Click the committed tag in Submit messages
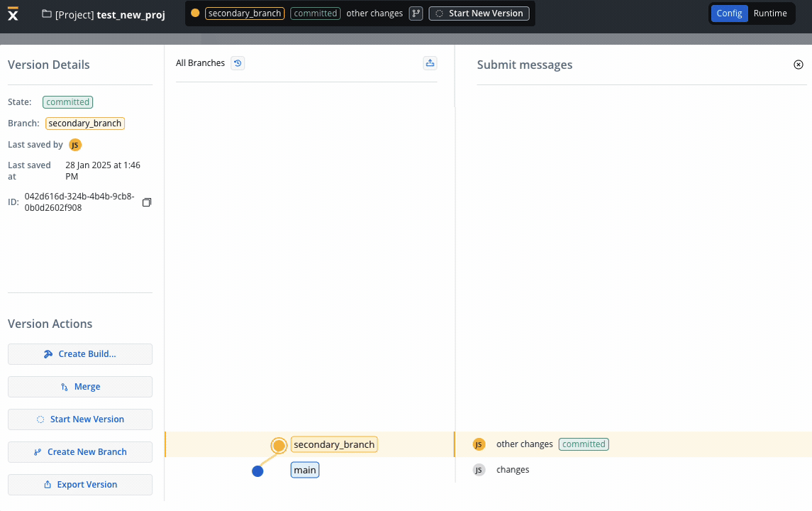 [584, 444]
